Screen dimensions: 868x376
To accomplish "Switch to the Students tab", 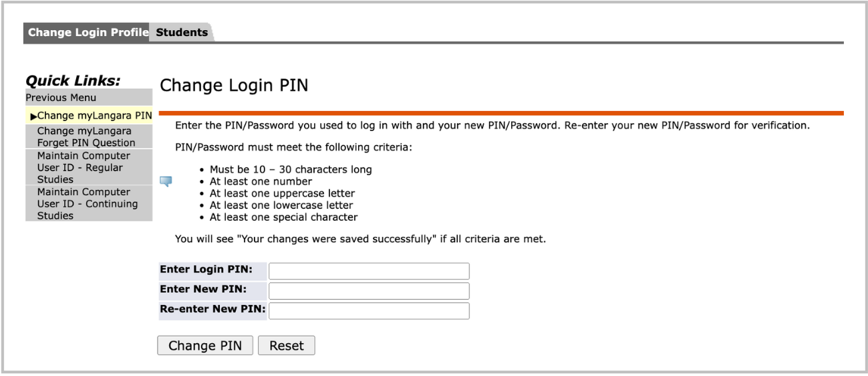I will click(x=182, y=33).
